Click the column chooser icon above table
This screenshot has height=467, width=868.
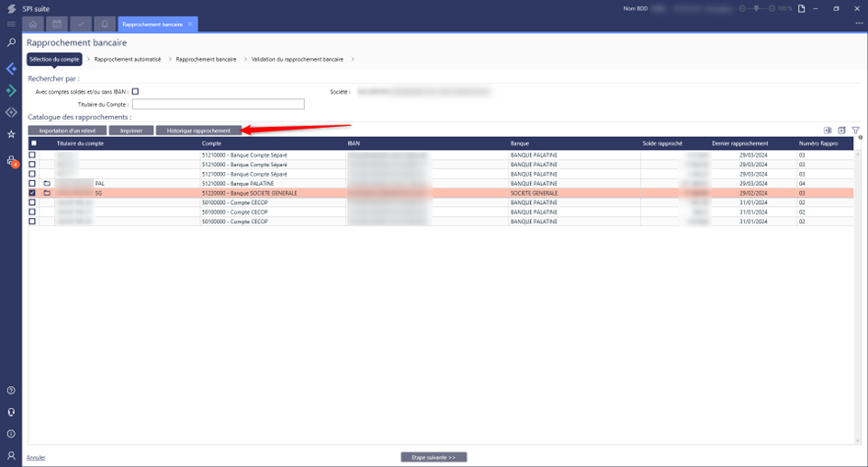pos(828,131)
